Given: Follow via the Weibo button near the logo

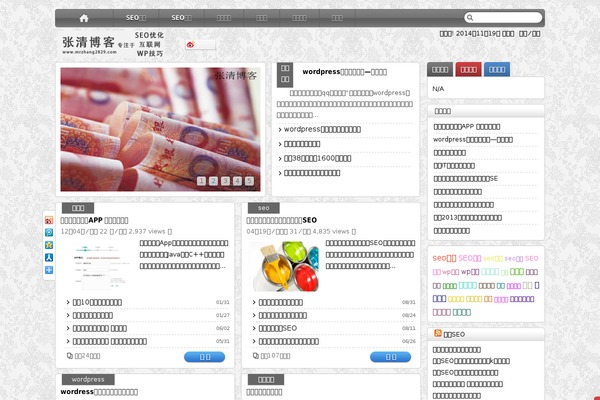Looking at the screenshot, I should (x=200, y=45).
